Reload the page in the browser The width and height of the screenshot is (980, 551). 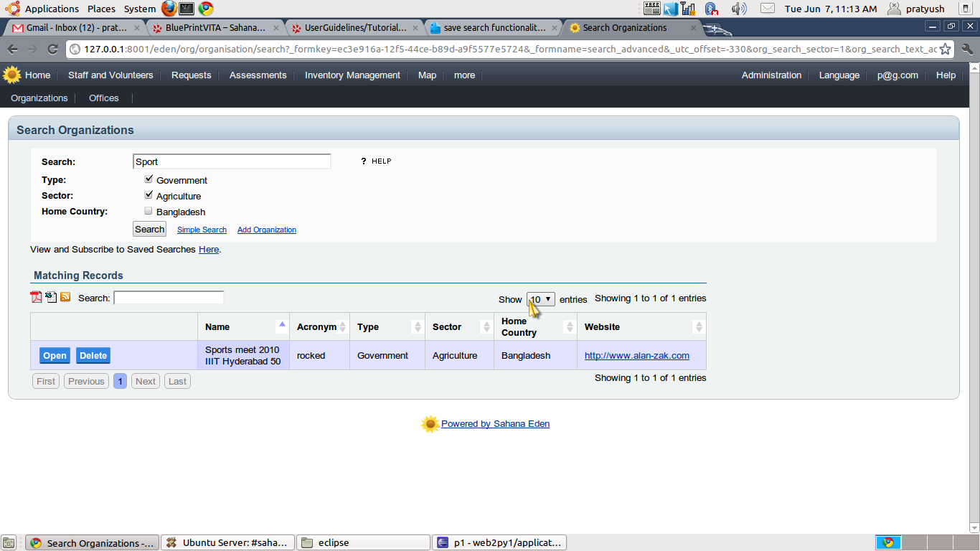pyautogui.click(x=52, y=50)
